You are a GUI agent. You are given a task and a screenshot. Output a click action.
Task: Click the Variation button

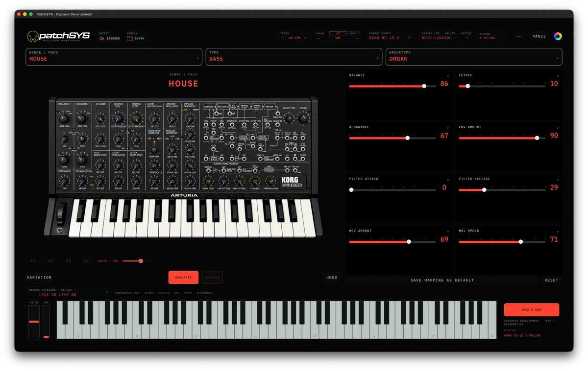(x=39, y=278)
